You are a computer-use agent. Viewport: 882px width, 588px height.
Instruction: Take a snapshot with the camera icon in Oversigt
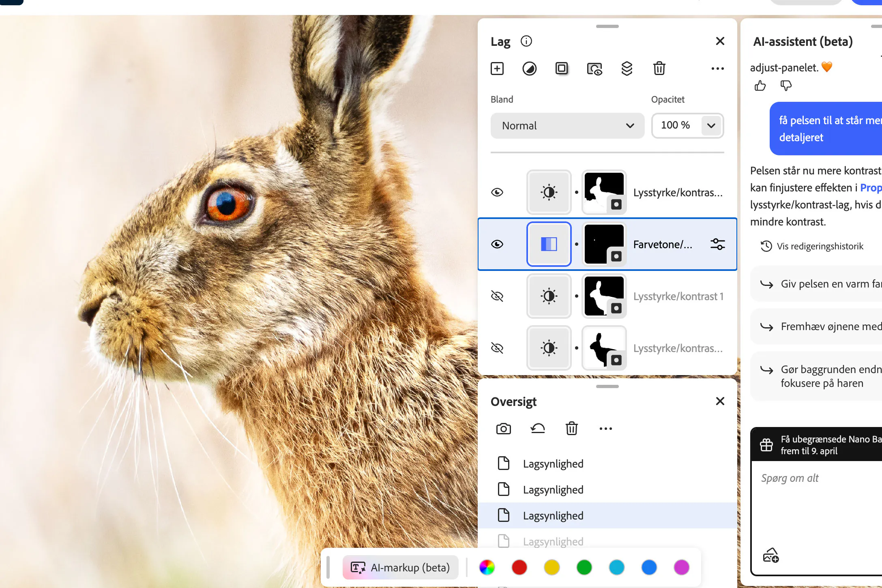(x=503, y=429)
